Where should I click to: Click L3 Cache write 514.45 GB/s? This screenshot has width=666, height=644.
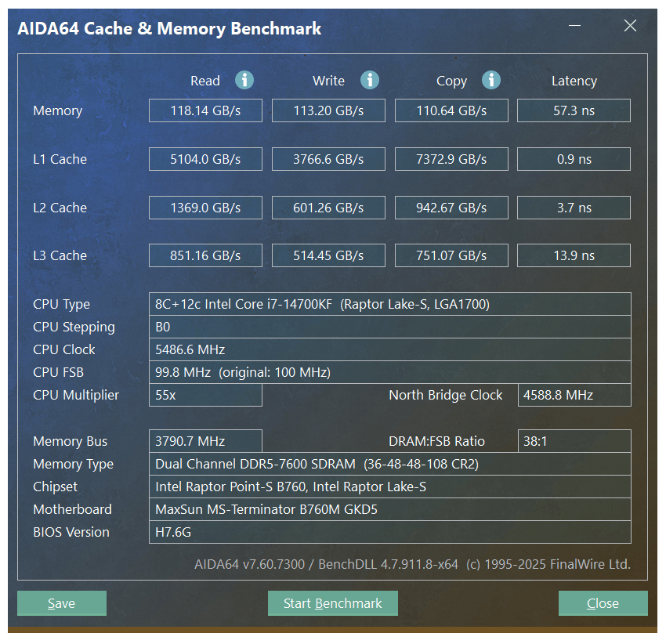point(328,255)
